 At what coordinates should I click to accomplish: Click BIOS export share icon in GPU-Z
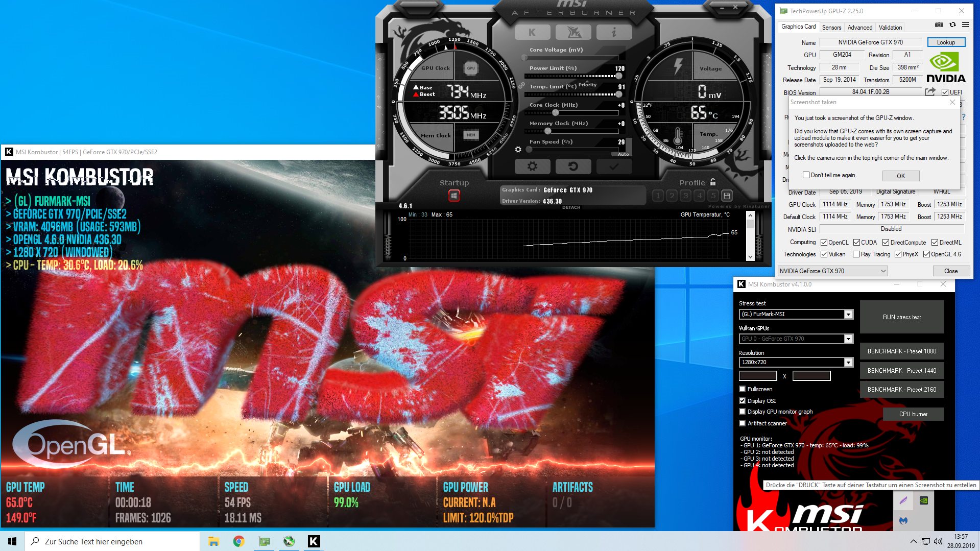pyautogui.click(x=930, y=92)
